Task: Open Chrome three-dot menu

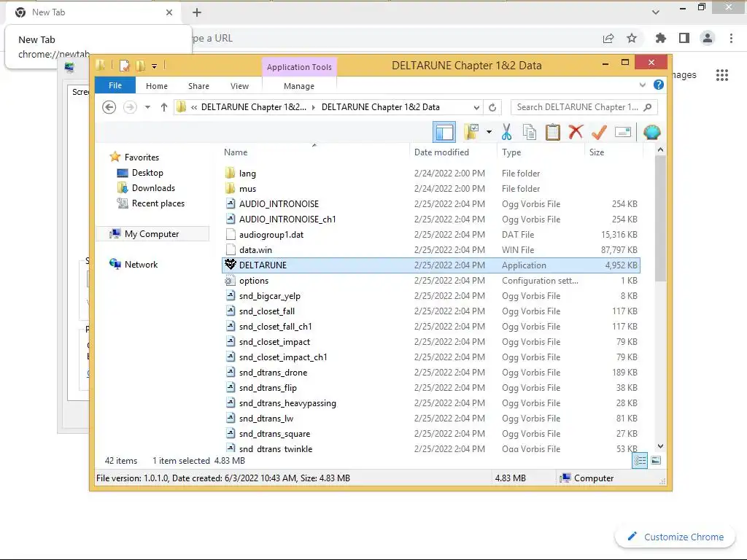Action: pyautogui.click(x=731, y=38)
